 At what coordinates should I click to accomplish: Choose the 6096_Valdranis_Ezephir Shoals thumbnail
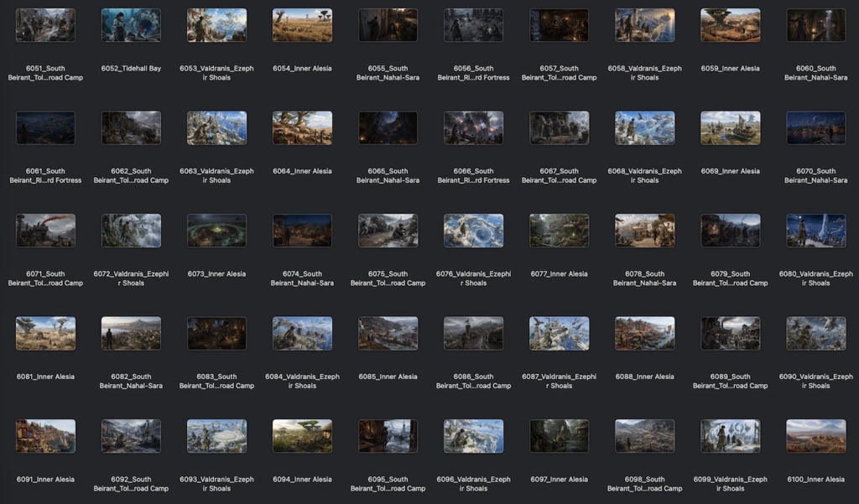(473, 436)
